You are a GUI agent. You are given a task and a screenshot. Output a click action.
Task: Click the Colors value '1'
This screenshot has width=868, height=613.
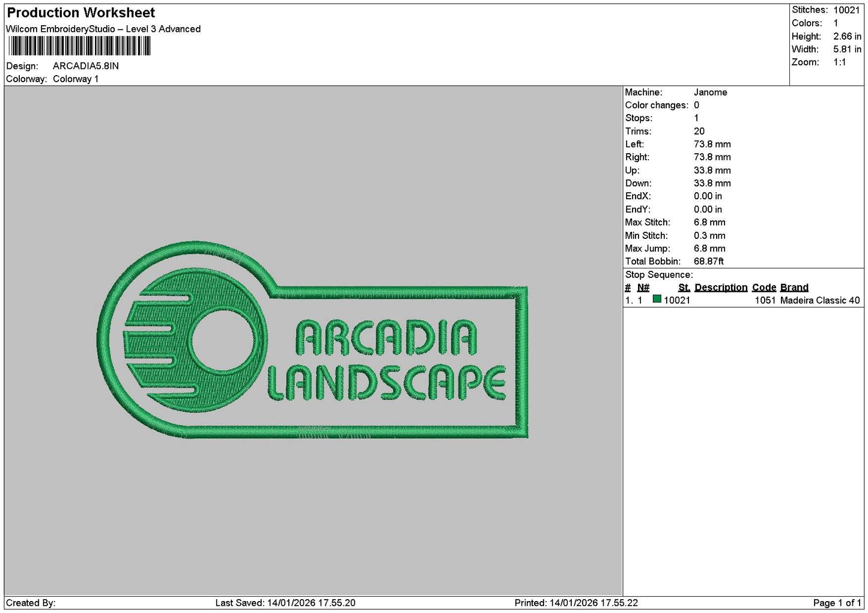836,23
